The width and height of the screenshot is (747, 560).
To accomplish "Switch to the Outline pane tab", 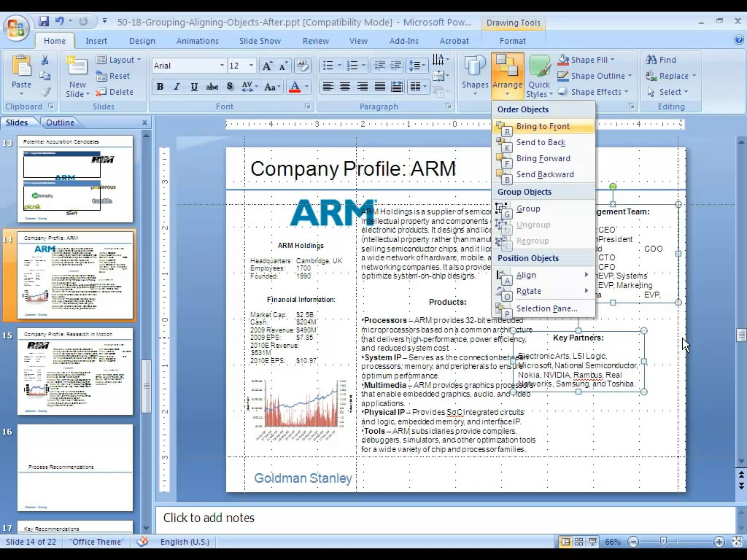I will click(60, 122).
